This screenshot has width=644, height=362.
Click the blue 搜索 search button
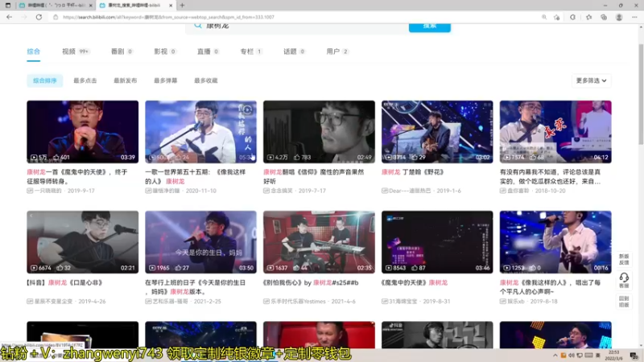pos(430,27)
